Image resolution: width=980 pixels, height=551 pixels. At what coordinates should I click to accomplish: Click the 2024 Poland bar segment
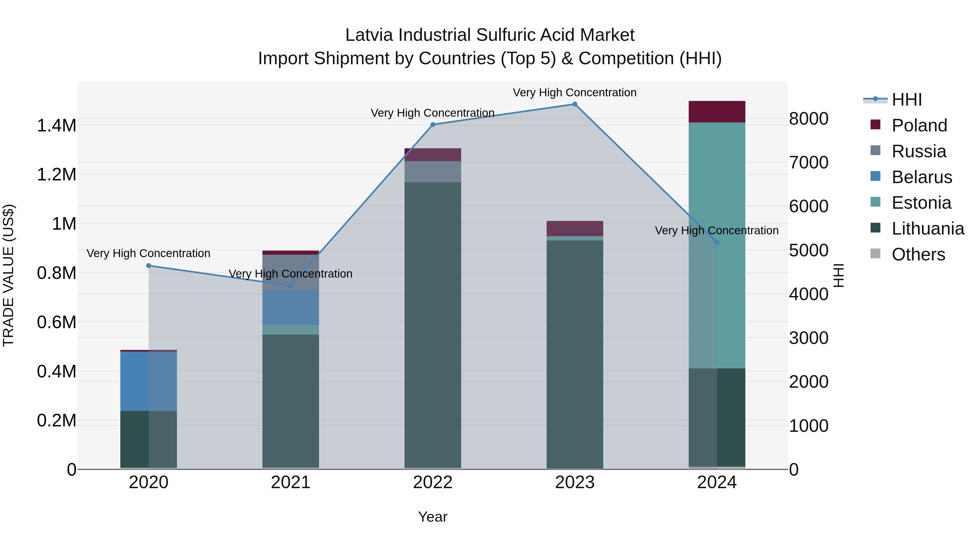tap(717, 112)
